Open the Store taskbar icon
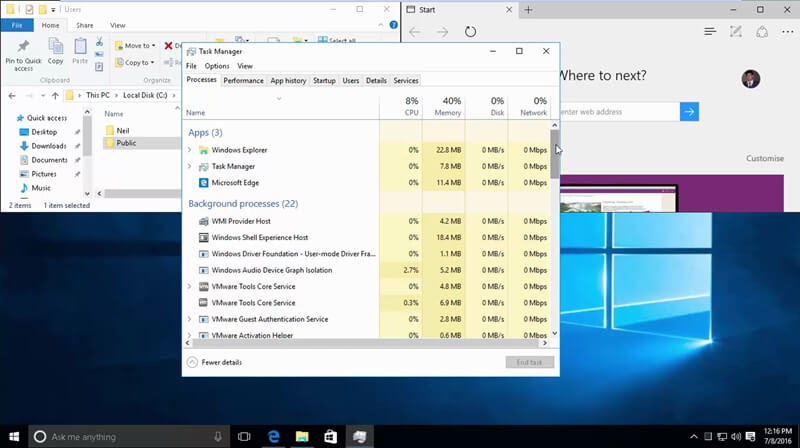800x448 pixels. pyautogui.click(x=330, y=437)
